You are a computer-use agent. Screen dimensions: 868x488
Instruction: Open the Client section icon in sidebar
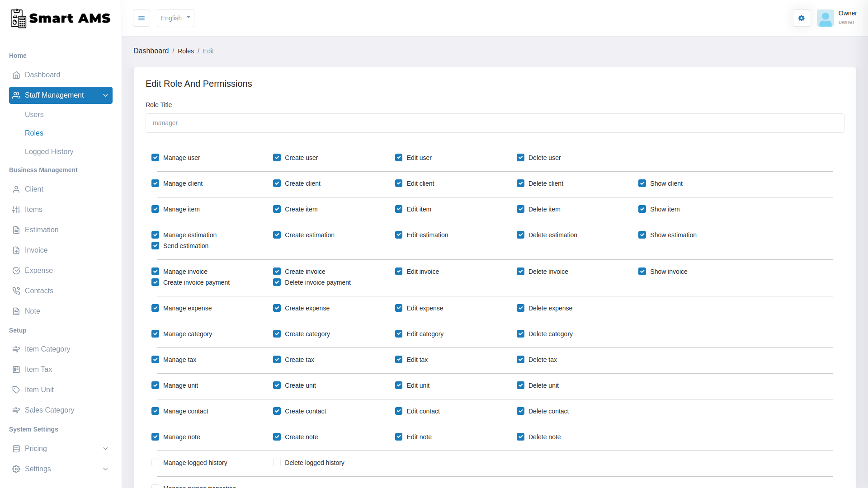point(16,189)
